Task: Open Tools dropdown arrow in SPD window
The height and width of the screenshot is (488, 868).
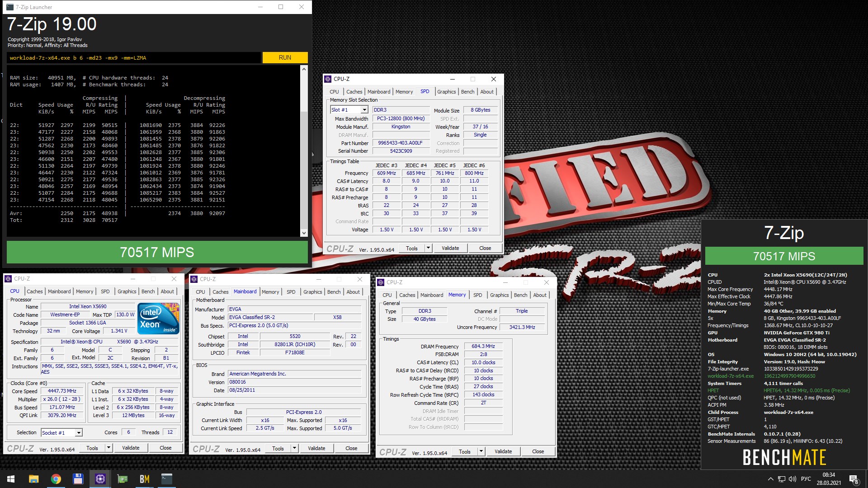Action: pos(429,248)
